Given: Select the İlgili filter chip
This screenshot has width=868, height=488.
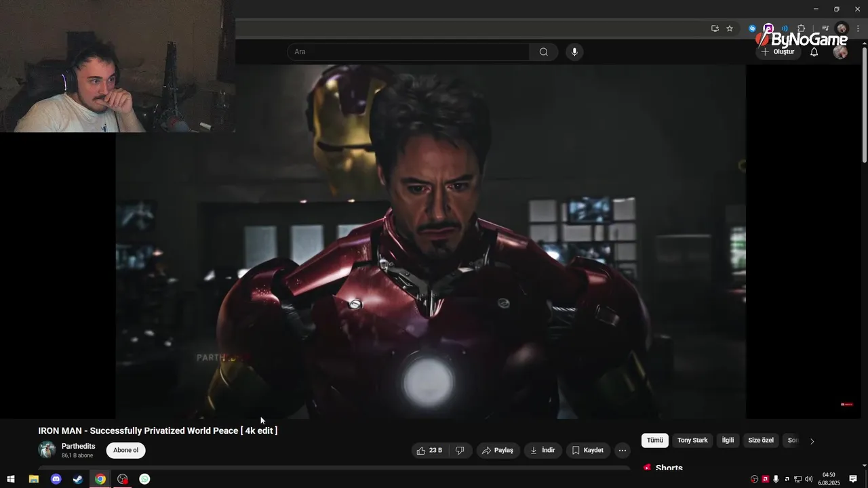Looking at the screenshot, I should tap(728, 441).
